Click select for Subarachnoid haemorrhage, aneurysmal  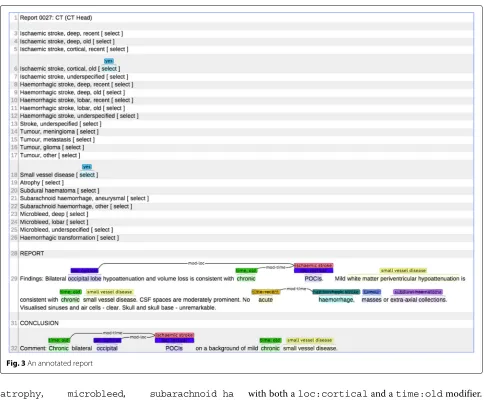tap(138, 198)
